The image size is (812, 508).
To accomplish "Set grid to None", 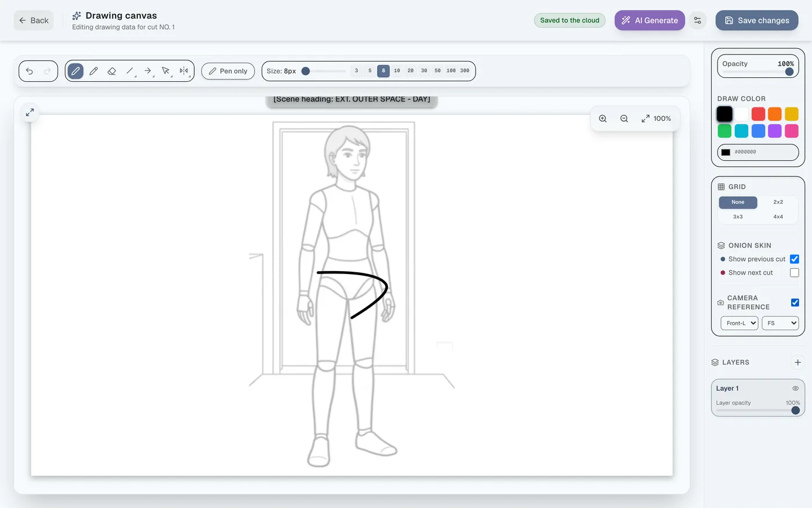I will click(738, 202).
